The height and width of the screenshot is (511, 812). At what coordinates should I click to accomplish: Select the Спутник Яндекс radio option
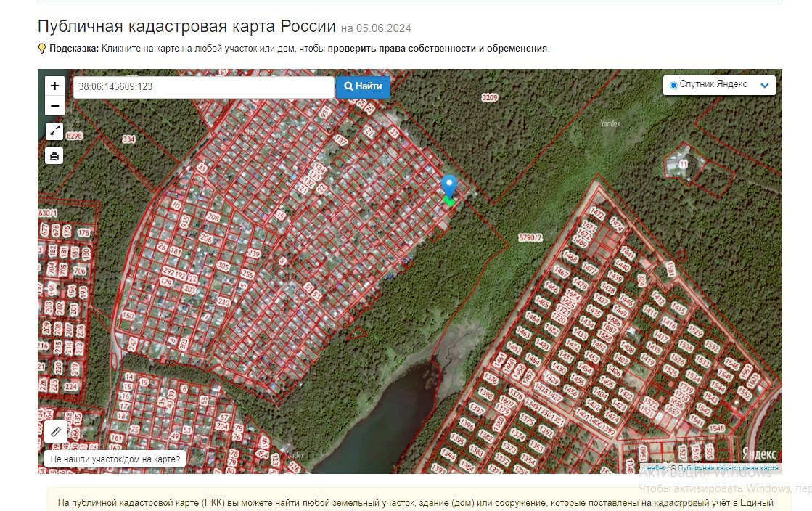point(673,85)
